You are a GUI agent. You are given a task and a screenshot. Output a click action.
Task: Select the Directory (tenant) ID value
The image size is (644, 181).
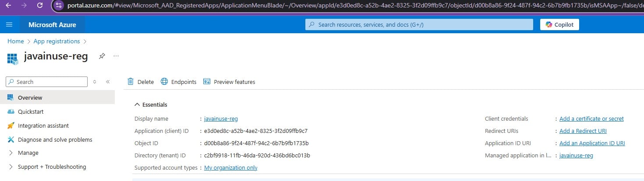click(x=257, y=155)
